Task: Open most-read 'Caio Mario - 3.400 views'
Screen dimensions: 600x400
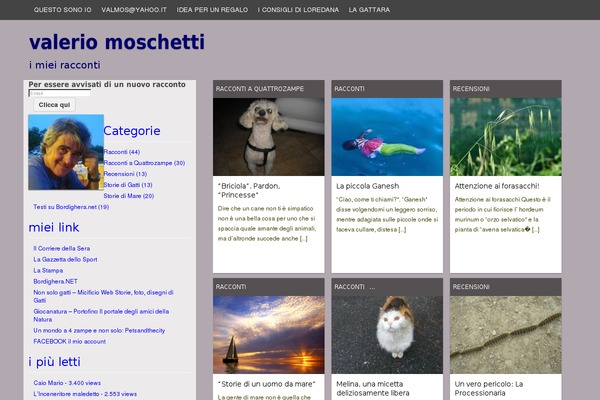Action: coord(67,383)
